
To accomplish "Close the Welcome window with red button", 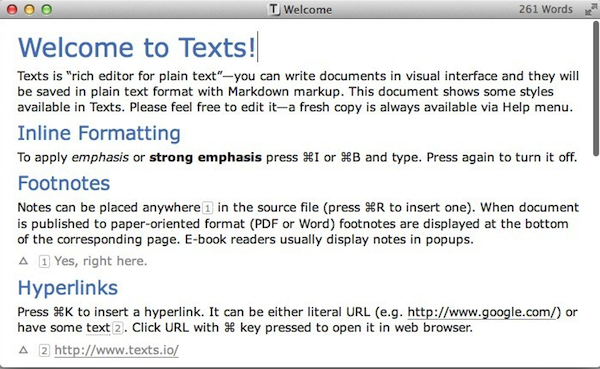I will pos(12,9).
